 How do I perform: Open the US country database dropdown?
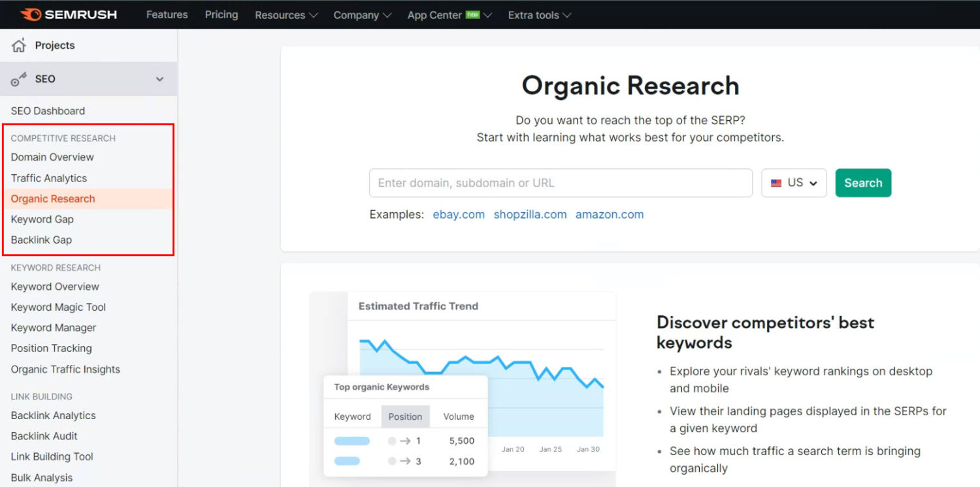[x=794, y=183]
